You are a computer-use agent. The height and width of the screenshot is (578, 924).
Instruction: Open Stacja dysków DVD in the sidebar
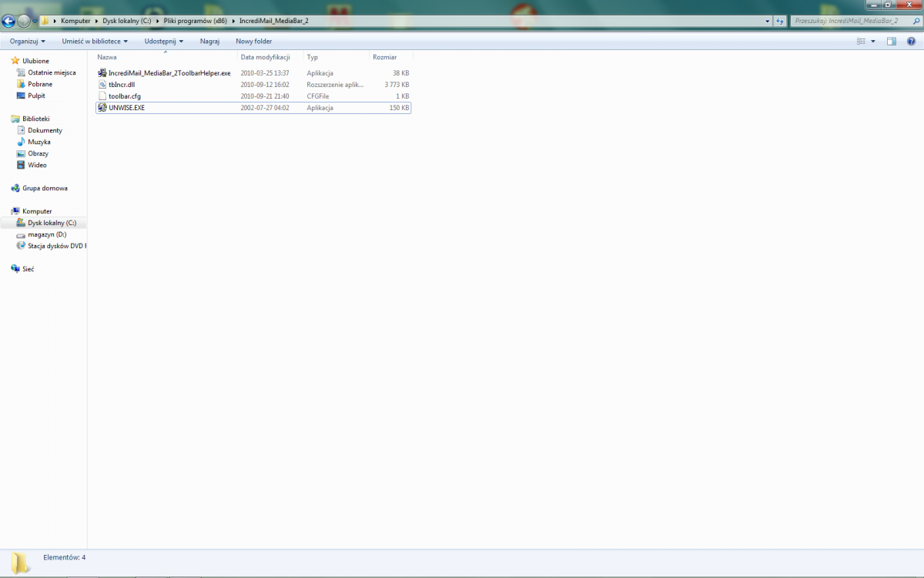tap(56, 246)
